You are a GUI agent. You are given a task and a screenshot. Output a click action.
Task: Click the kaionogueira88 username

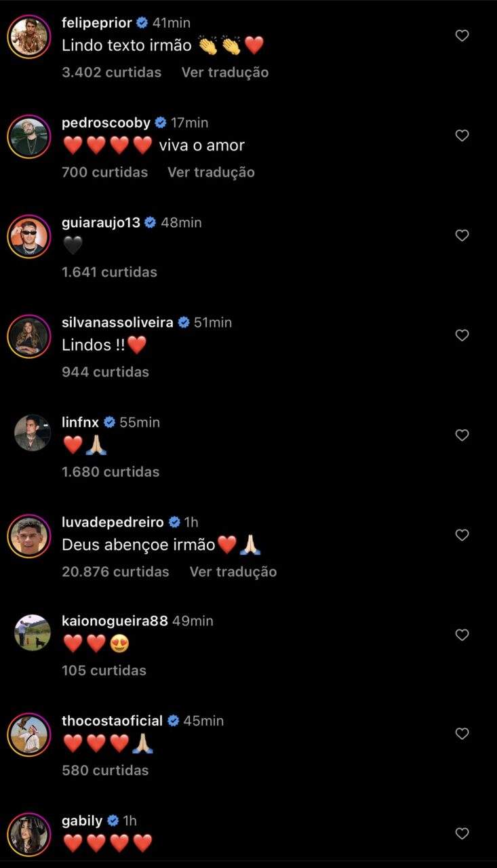(x=115, y=622)
